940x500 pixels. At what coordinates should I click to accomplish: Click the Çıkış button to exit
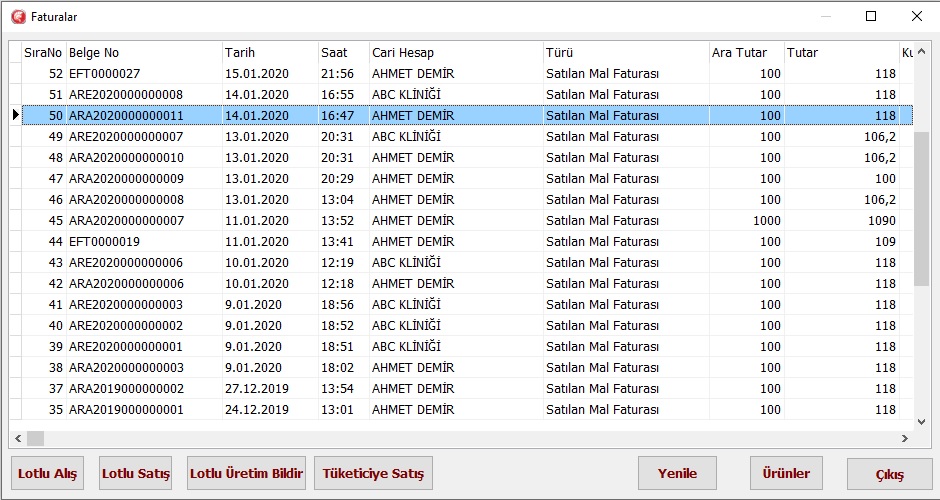889,474
